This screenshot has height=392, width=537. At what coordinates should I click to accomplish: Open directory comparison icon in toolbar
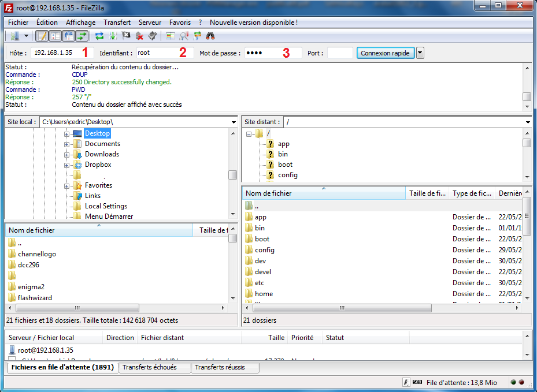click(x=184, y=36)
